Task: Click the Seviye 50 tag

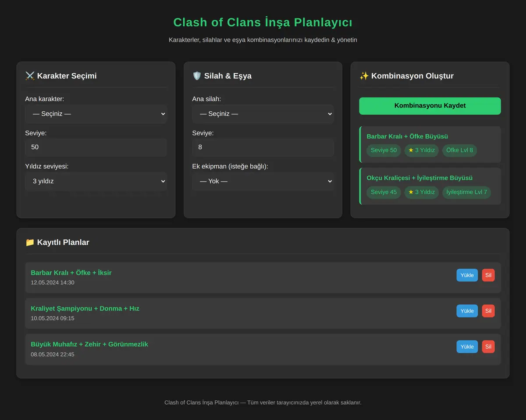Action: click(384, 150)
